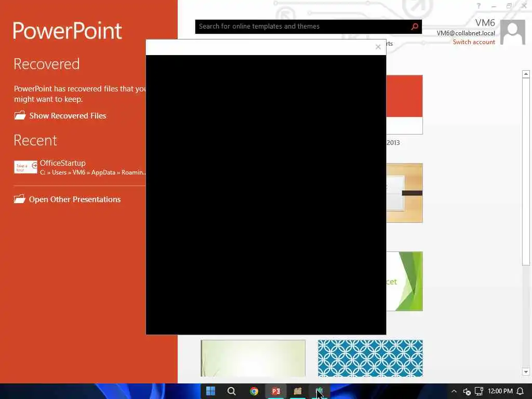Viewport: 532px width, 399px height.
Task: Select the pale green template thumbnail
Action: (x=253, y=358)
